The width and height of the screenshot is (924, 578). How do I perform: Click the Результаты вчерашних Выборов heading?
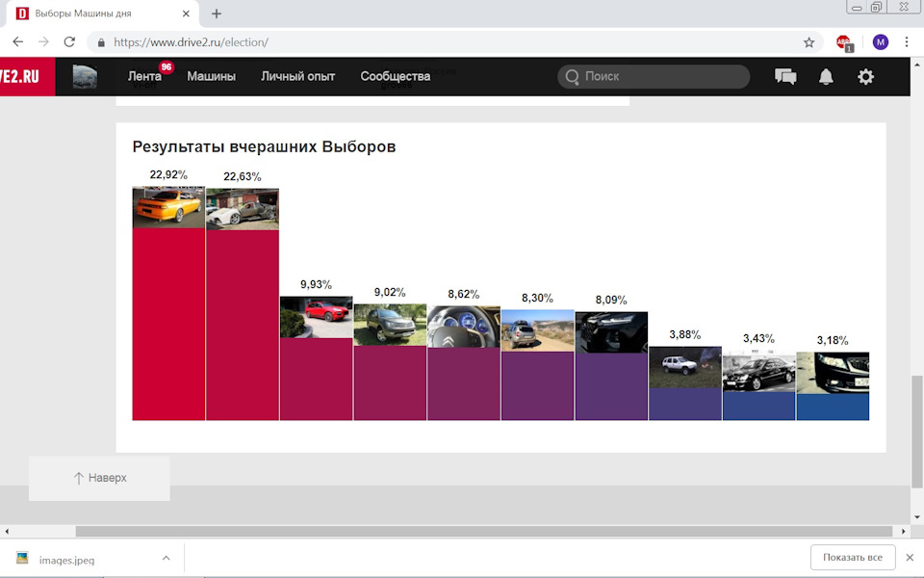[x=264, y=146]
